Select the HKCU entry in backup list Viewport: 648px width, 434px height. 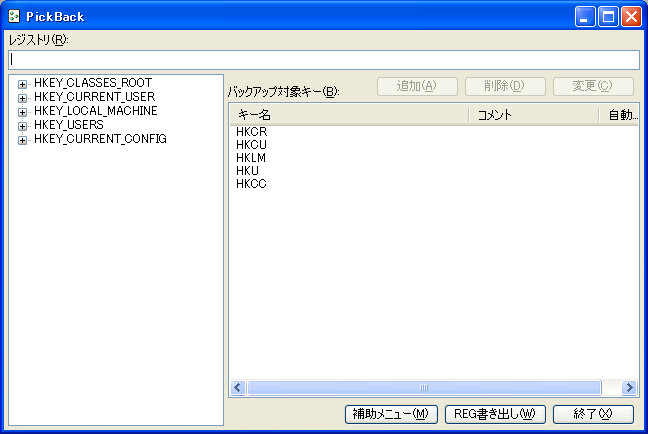pos(252,145)
